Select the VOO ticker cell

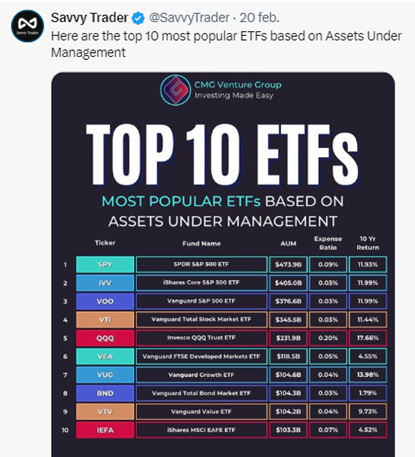pyautogui.click(x=105, y=301)
